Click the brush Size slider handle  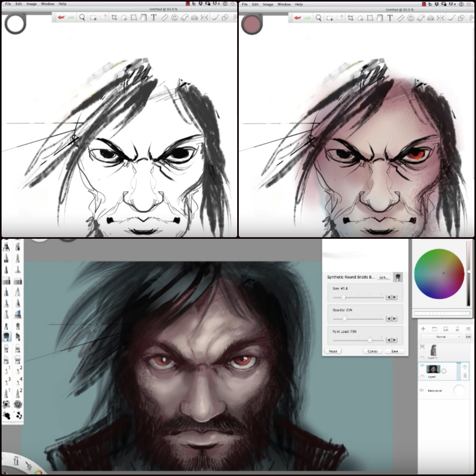[x=344, y=297]
